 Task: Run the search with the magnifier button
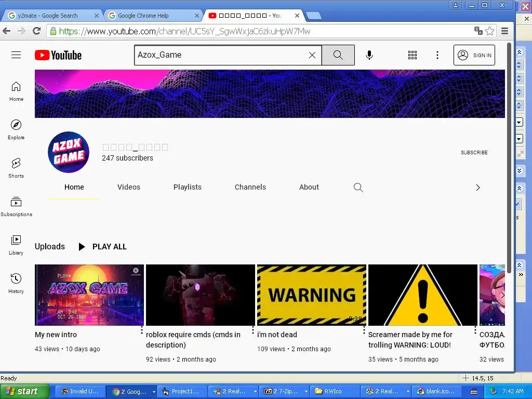pyautogui.click(x=338, y=55)
